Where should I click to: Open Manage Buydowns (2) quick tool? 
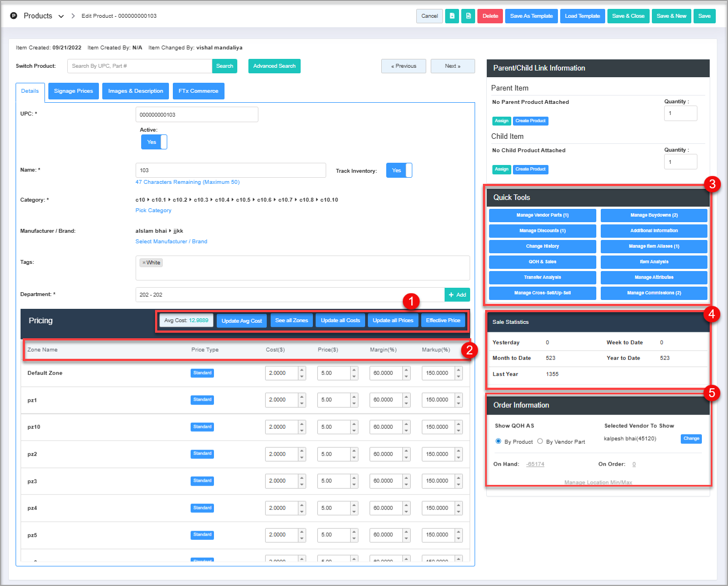tap(654, 215)
